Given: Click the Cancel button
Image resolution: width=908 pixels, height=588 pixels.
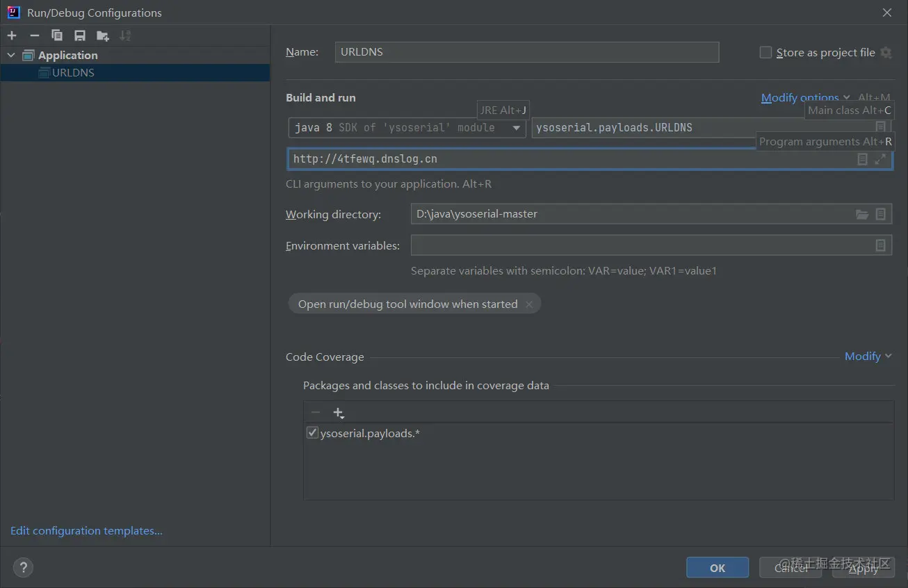Looking at the screenshot, I should pos(791,568).
